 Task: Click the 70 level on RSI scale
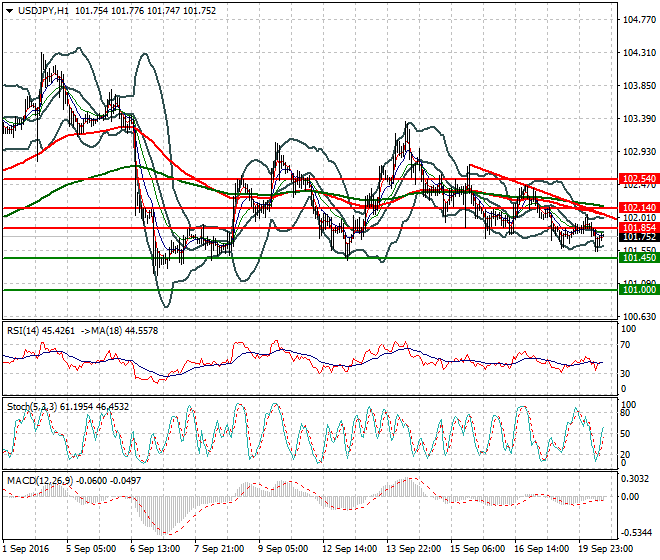[626, 343]
